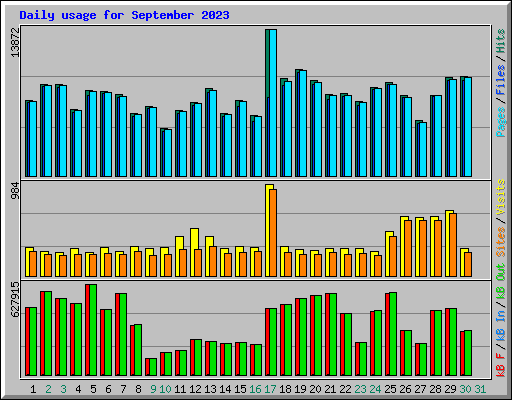Click the tallest cyan hits bar for day 17

click(273, 103)
